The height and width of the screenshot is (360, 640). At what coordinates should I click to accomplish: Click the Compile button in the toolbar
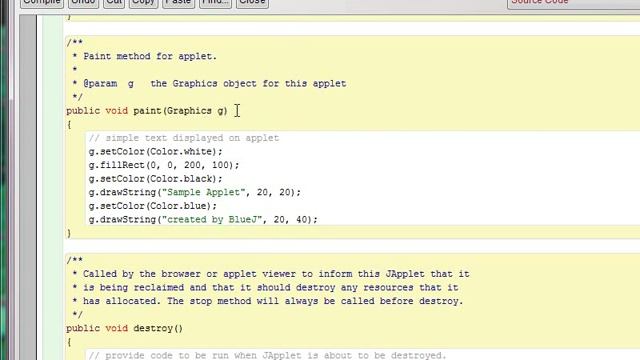(x=42, y=3)
